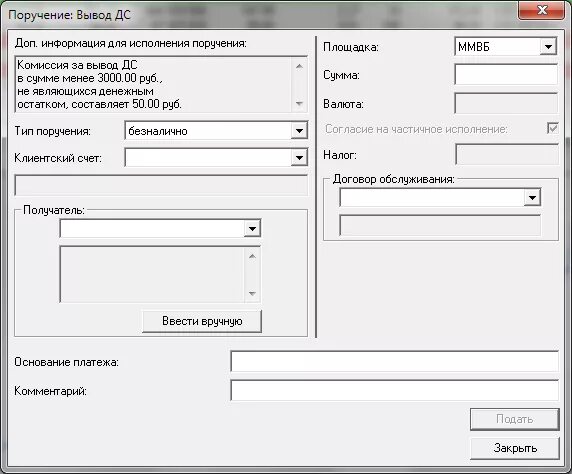572x474 pixels.
Task: Open the Получатель dropdown list
Action: pyautogui.click(x=160, y=228)
